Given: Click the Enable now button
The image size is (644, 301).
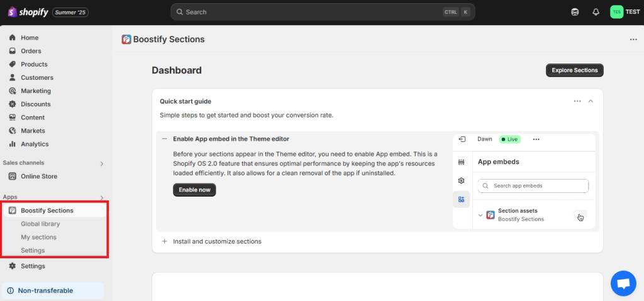Looking at the screenshot, I should click(194, 190).
